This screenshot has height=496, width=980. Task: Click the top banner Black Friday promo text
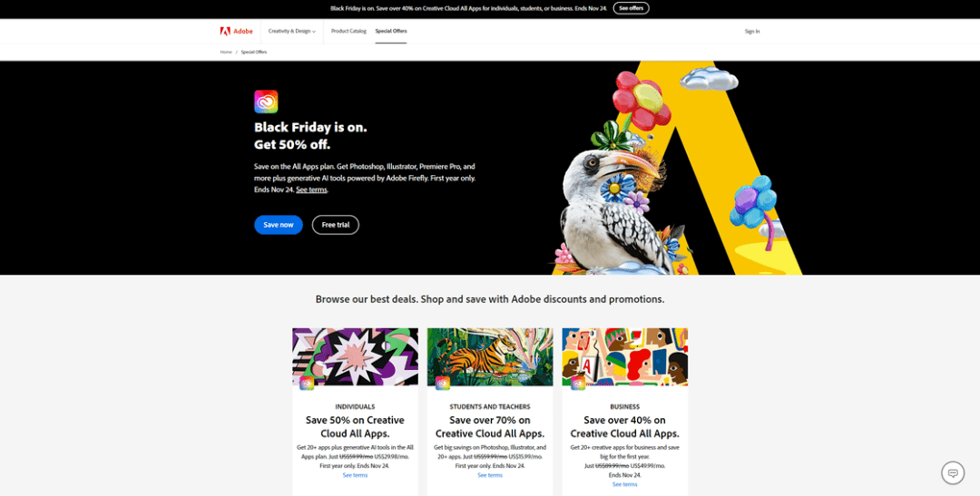[469, 8]
